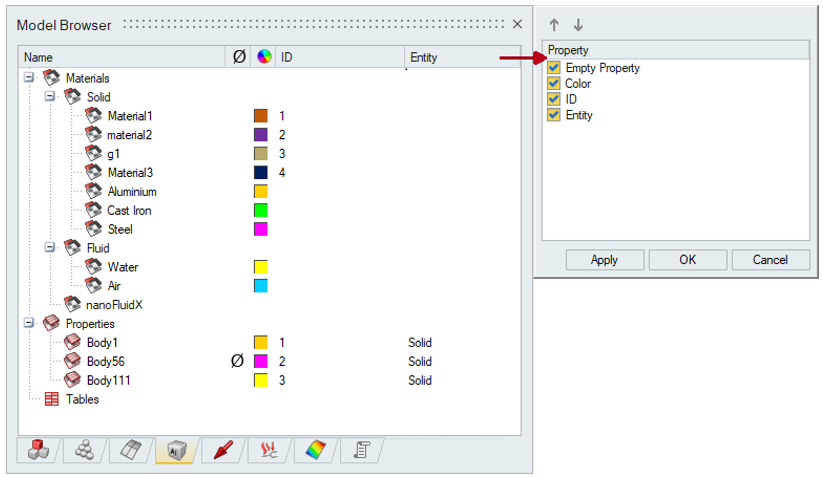
Task: Click the Steel material icon
Action: click(x=93, y=229)
